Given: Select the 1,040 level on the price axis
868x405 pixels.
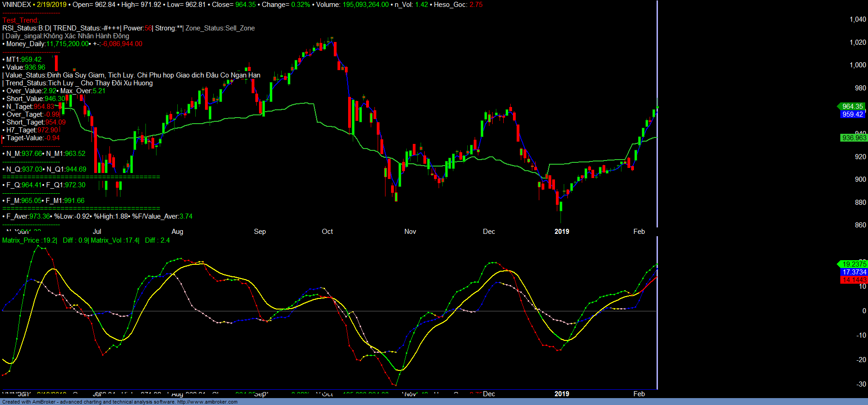Looking at the screenshot, I should pyautogui.click(x=858, y=19).
